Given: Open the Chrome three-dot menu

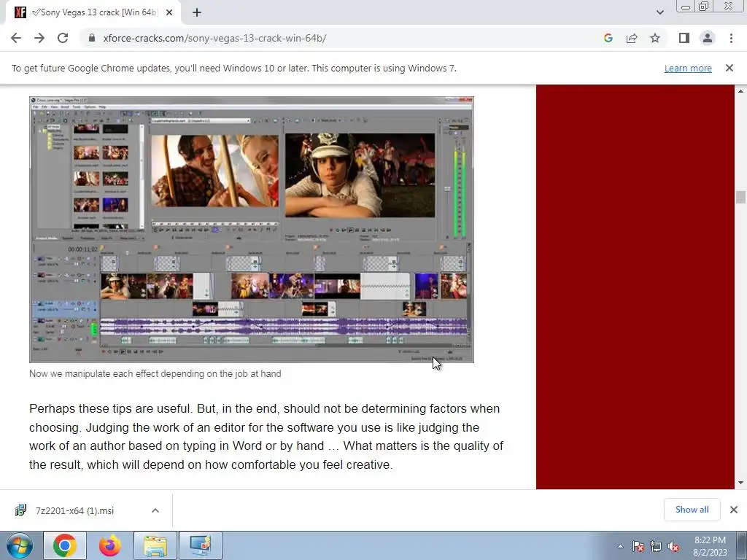Looking at the screenshot, I should [x=731, y=38].
